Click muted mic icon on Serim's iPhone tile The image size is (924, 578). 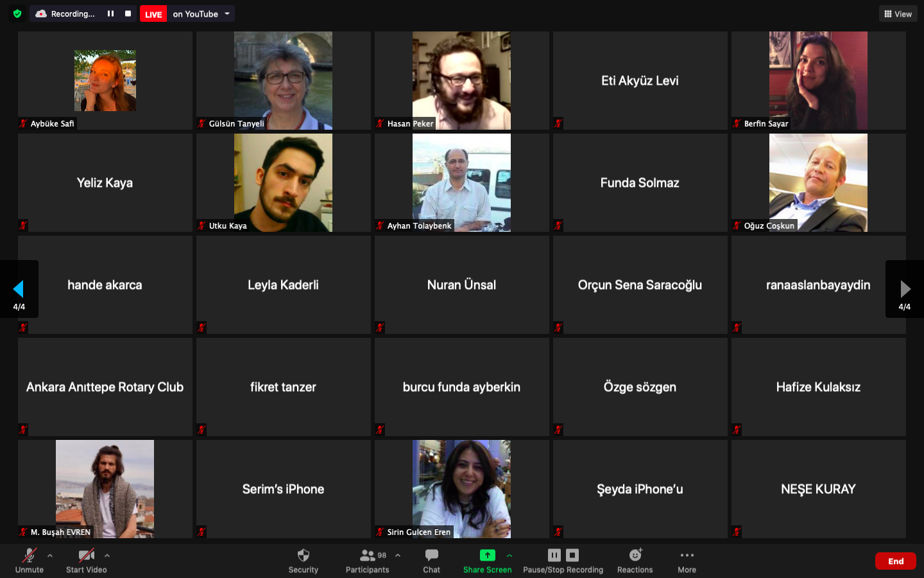[x=201, y=532]
